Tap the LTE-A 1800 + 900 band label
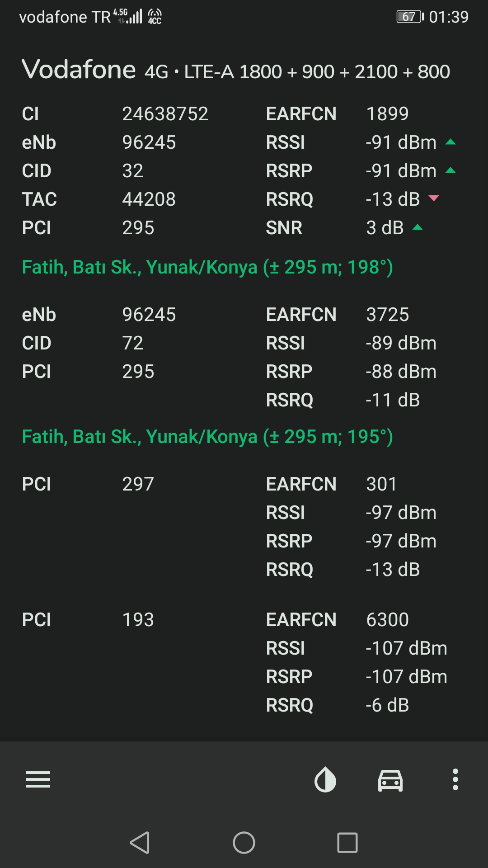 [317, 71]
